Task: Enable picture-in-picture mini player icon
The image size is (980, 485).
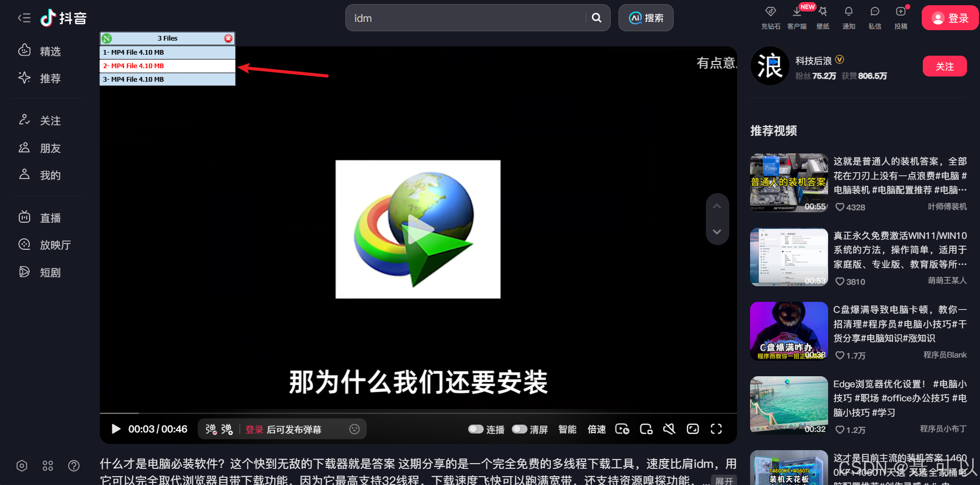Action: point(646,429)
